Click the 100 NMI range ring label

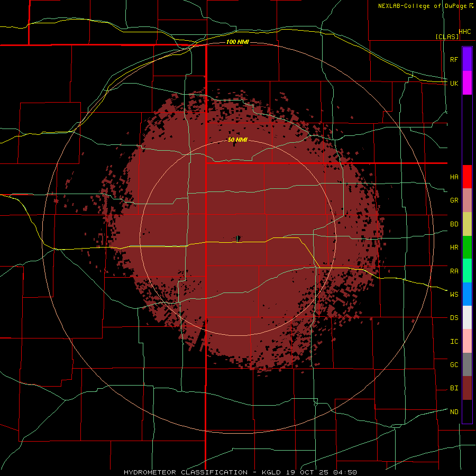coord(237,42)
